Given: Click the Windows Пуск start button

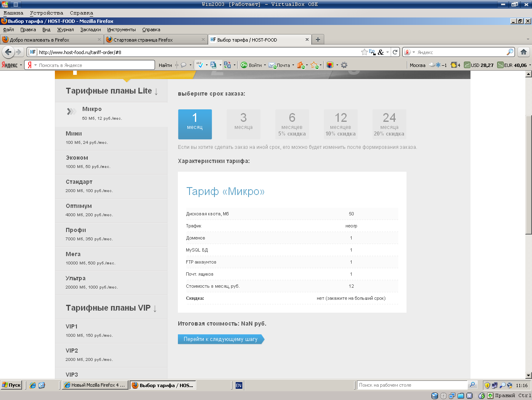Looking at the screenshot, I should pyautogui.click(x=12, y=385).
